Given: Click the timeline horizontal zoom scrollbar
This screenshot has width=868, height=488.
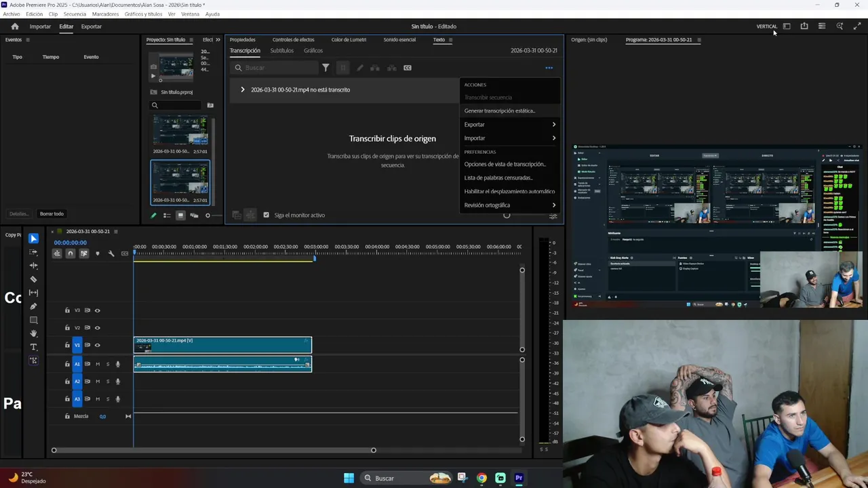Looking at the screenshot, I should pyautogui.click(x=214, y=450).
